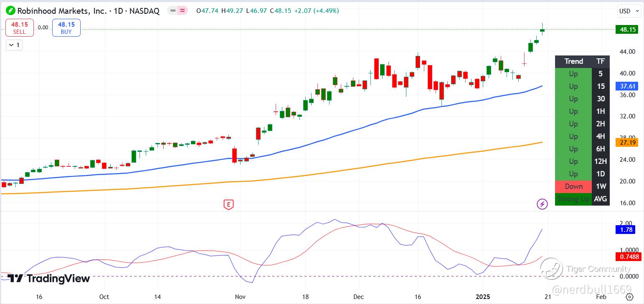Viewport: 644px width, 304px height.
Task: Click the Nov label on time axis
Action: tap(241, 297)
